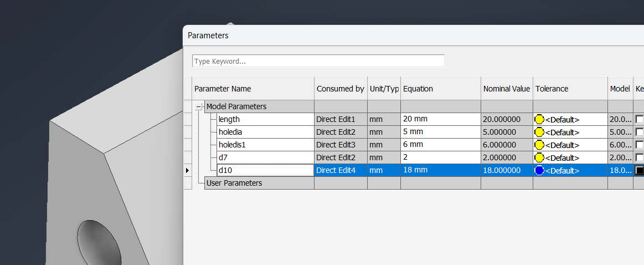The width and height of the screenshot is (644, 265).
Task: Edit the equation cell for d7
Action: tap(441, 157)
